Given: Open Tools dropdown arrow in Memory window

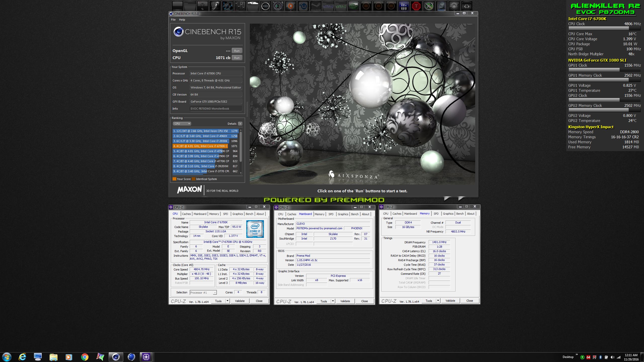Looking at the screenshot, I should coord(438,301).
